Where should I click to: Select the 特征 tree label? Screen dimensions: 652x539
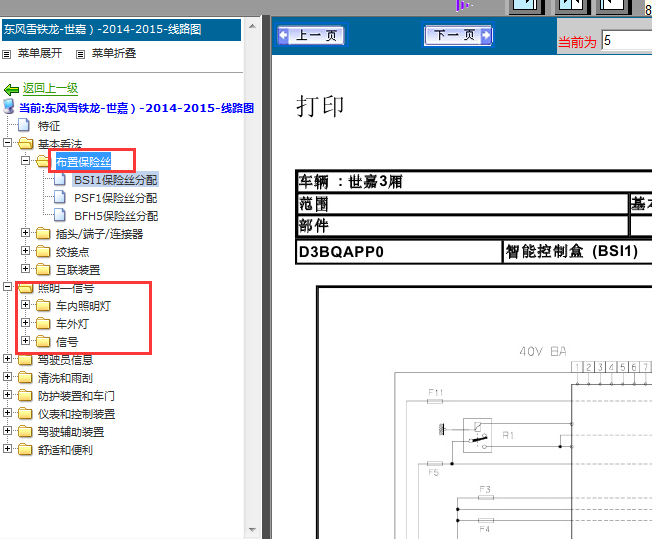49,126
